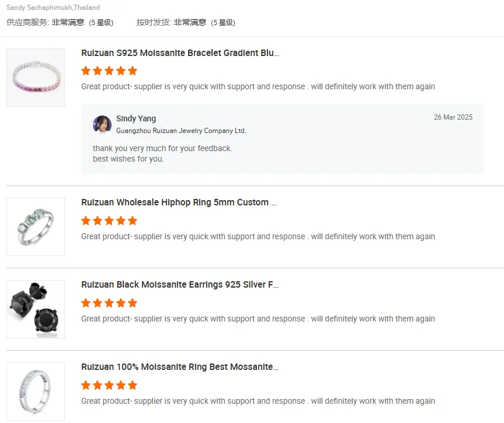Click Guangzhou Ruizuan Jewelry Company Ltd.
The height and width of the screenshot is (423, 504).
(181, 131)
